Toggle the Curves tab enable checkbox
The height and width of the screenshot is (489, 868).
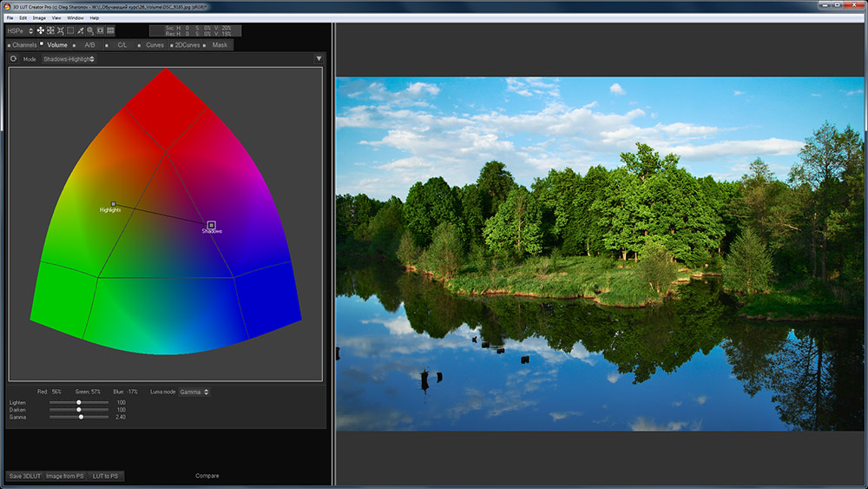140,44
